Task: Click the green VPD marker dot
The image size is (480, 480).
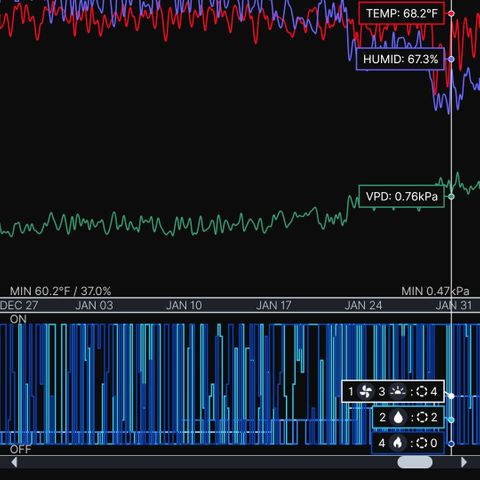Action: pos(451,197)
